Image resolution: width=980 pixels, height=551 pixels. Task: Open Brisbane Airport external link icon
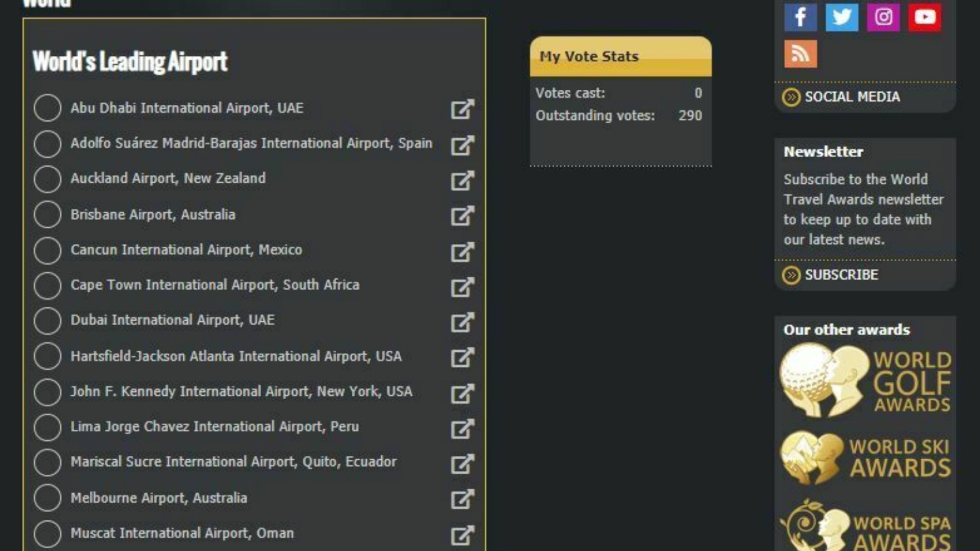point(463,216)
